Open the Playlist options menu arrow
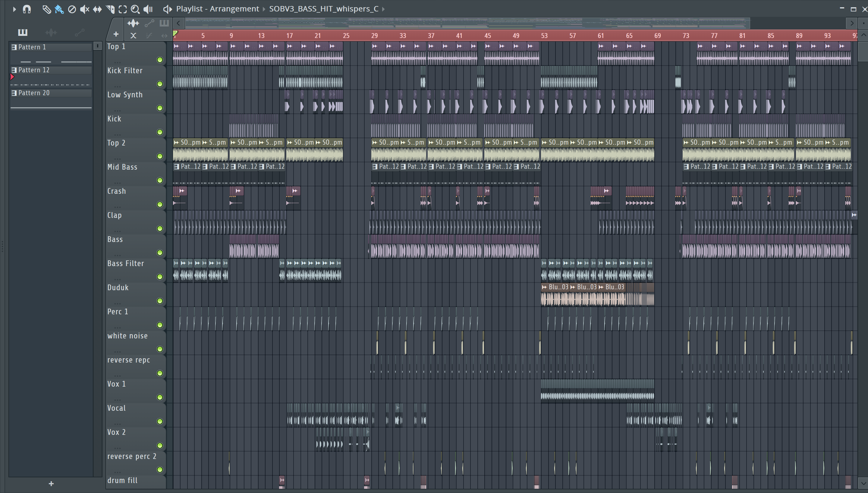Screen dimensions: 868x493 [x=14, y=9]
